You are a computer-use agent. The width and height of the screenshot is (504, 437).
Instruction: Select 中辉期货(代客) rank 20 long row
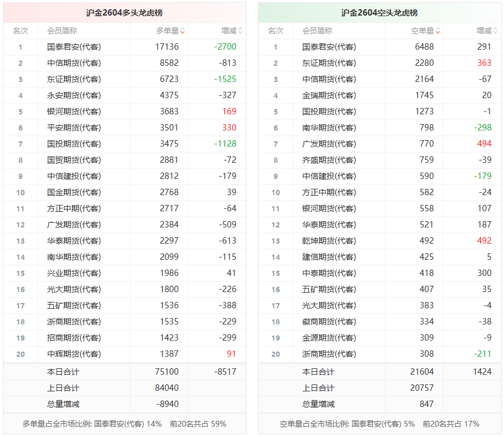click(x=125, y=354)
